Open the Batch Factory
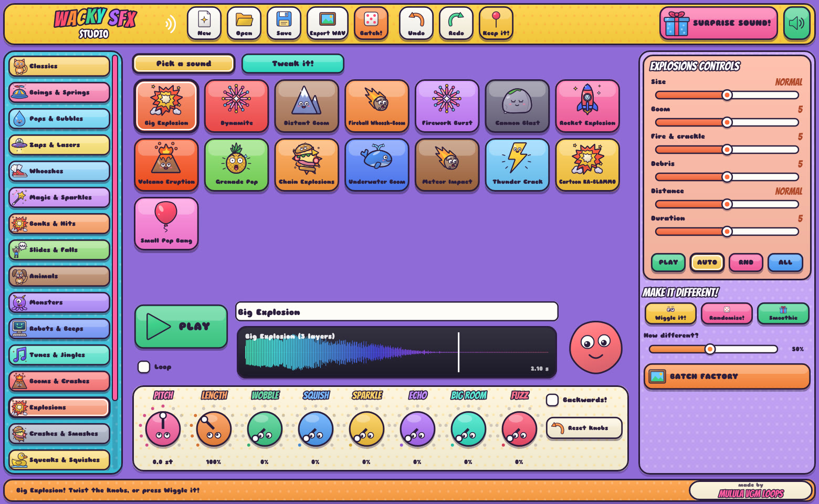Image resolution: width=819 pixels, height=504 pixels. pos(727,376)
